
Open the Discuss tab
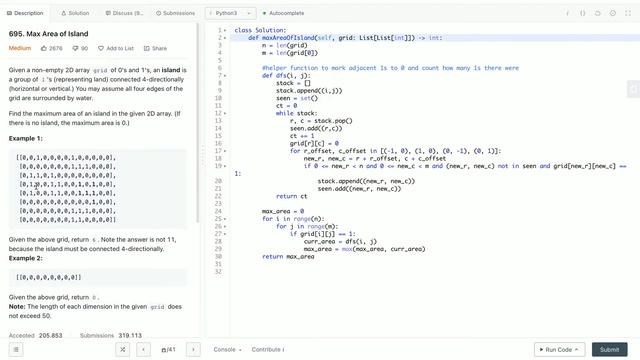coord(124,13)
